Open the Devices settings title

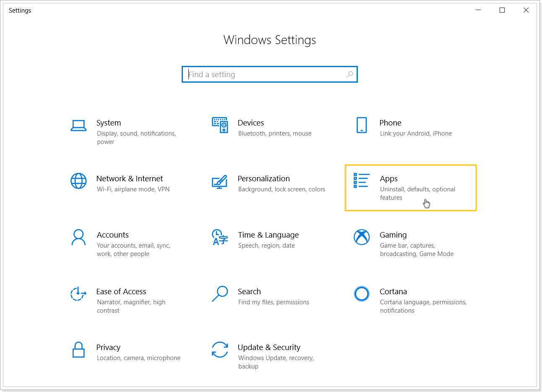coord(251,123)
